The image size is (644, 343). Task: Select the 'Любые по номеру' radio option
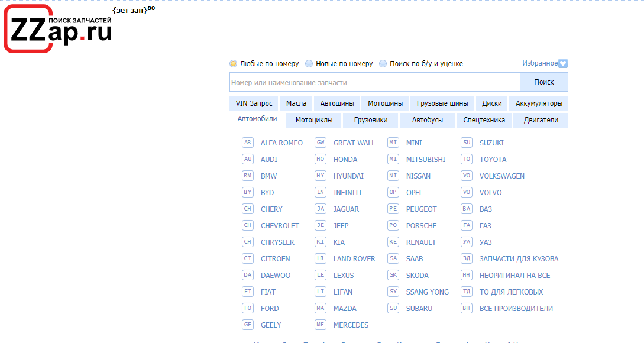[233, 64]
